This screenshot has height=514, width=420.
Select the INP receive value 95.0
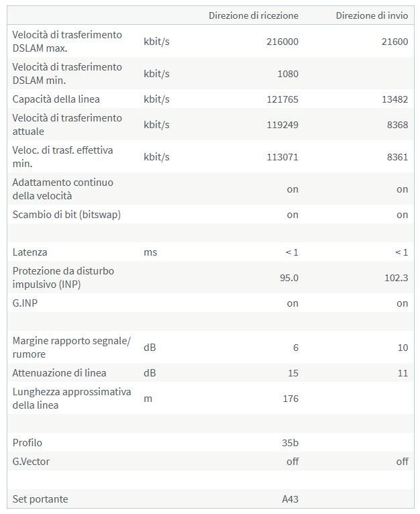click(288, 278)
